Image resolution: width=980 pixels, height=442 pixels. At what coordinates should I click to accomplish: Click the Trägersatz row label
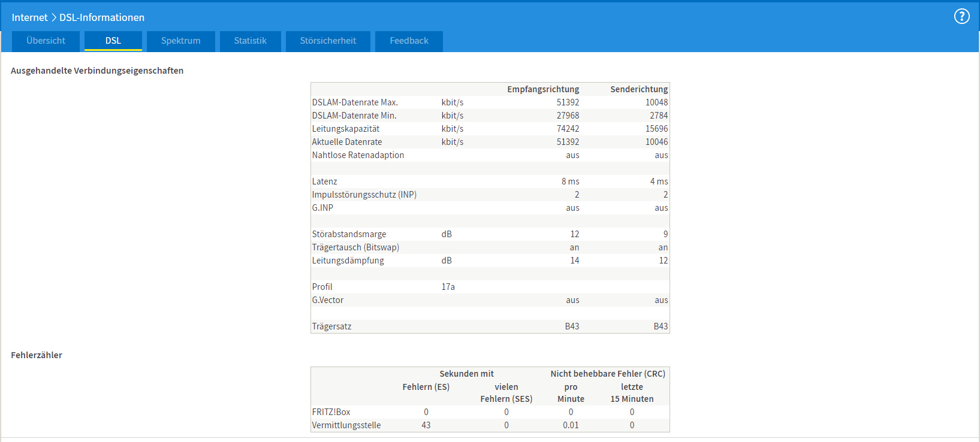[x=331, y=326]
